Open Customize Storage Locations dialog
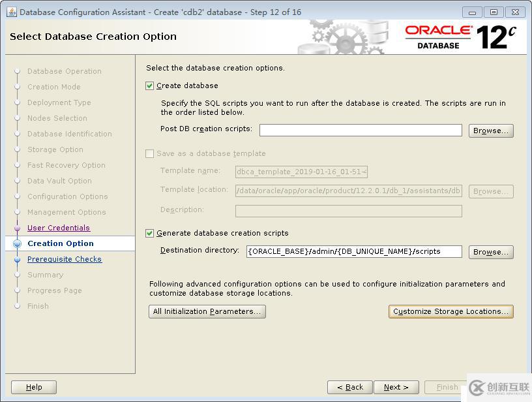Screen dimensions: 532x402 (451, 311)
